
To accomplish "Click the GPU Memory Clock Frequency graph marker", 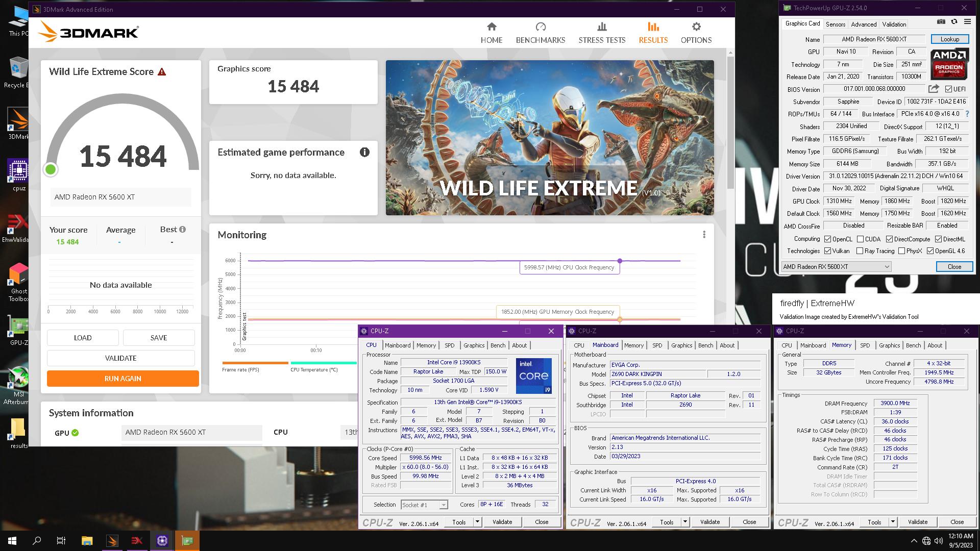I will point(620,319).
